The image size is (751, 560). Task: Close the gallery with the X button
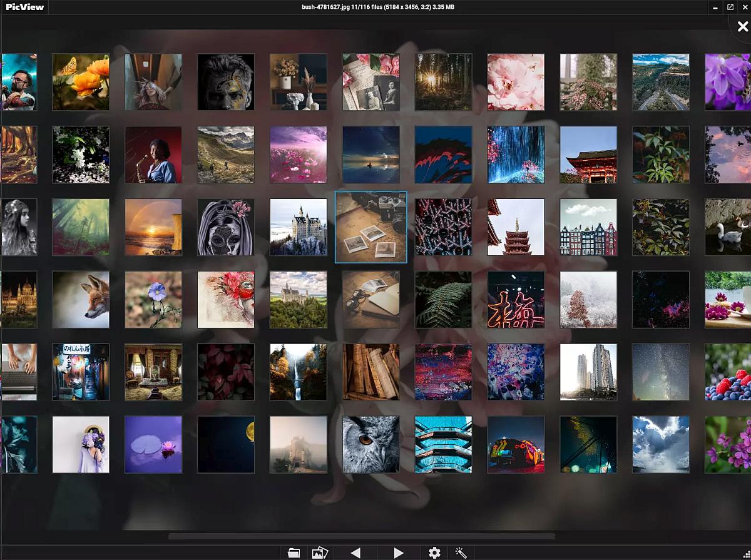click(742, 26)
